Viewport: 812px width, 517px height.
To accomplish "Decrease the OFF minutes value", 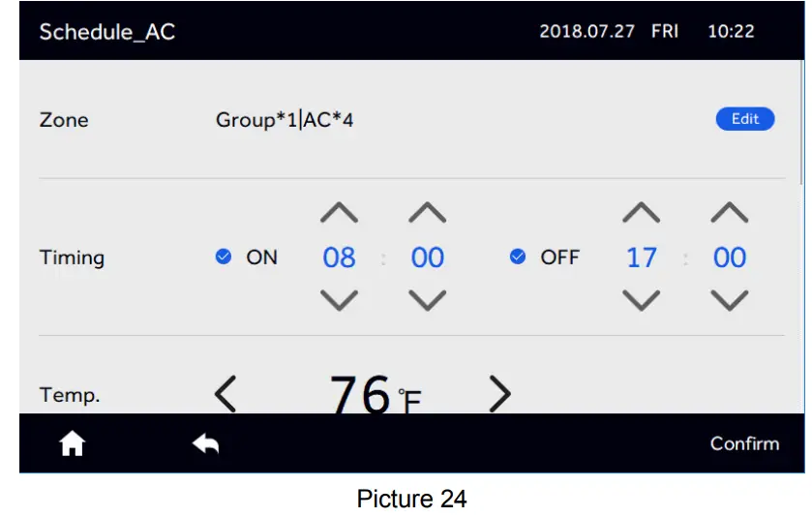I will pos(729,300).
